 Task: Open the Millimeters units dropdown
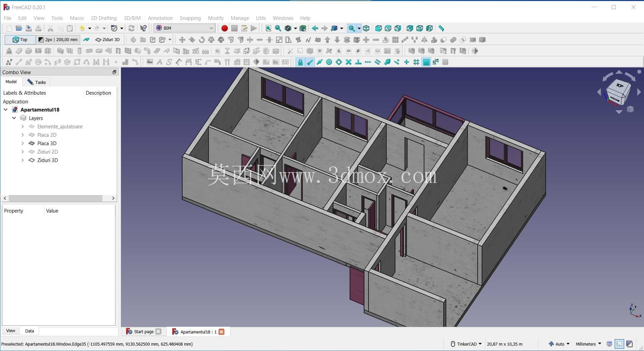point(588,344)
